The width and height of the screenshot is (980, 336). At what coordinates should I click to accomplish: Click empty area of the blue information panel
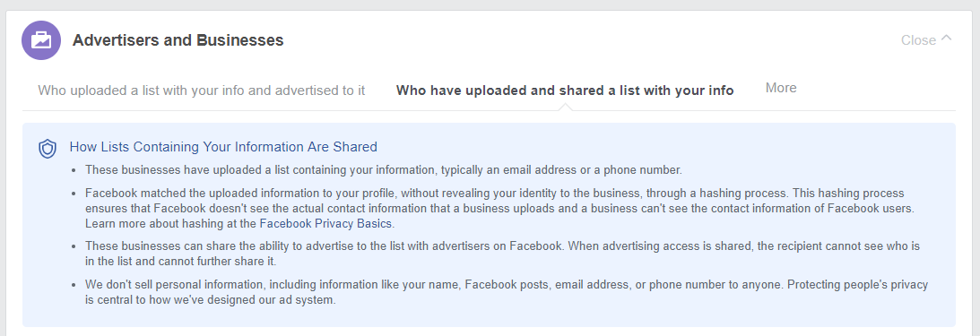click(625, 315)
